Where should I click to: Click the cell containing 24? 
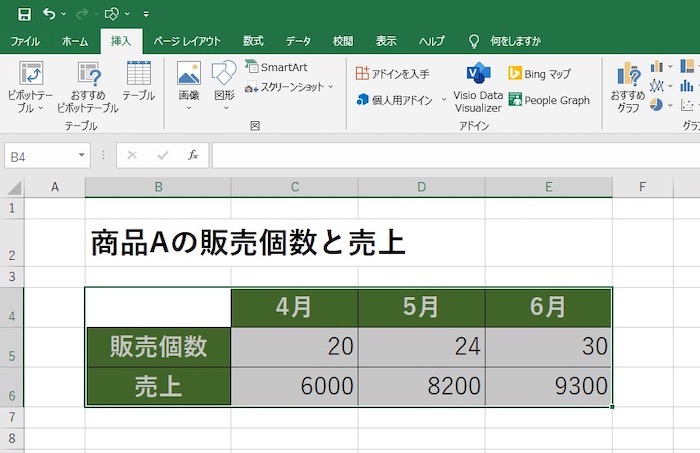[x=421, y=347]
